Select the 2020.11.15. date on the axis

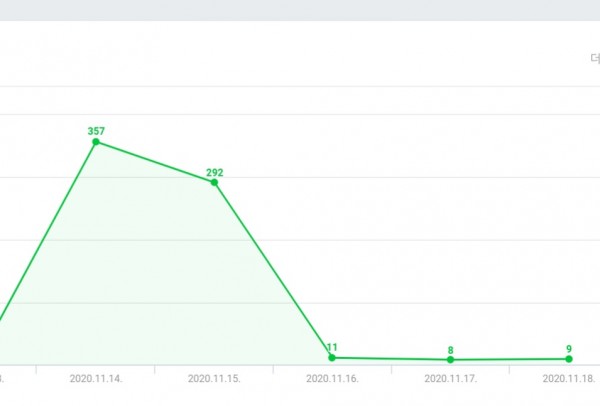coord(214,379)
